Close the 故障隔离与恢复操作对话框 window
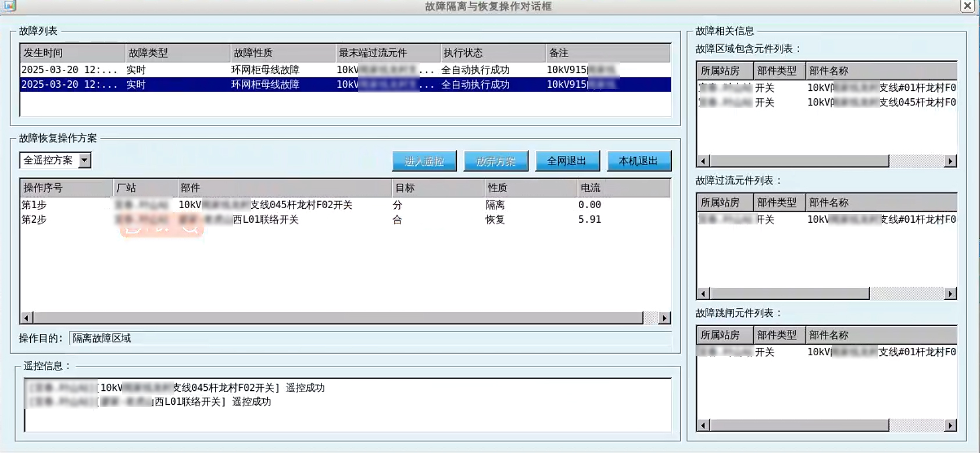 point(967,6)
